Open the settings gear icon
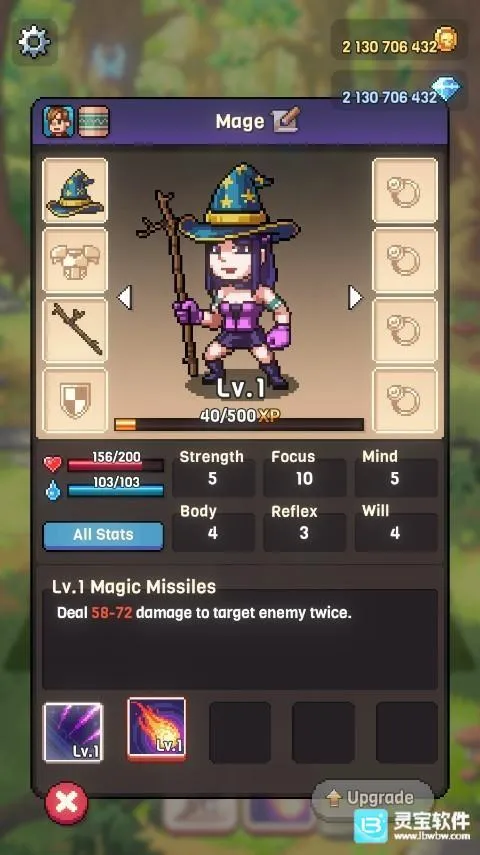 point(34,41)
